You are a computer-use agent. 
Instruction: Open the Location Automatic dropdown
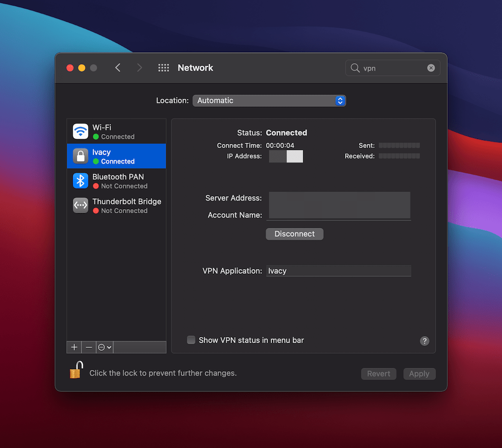(269, 100)
